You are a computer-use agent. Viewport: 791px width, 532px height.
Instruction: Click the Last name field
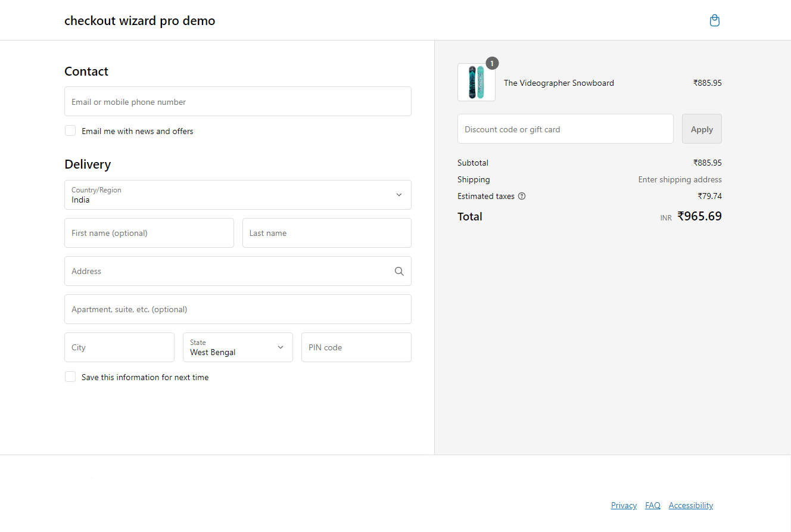coord(327,233)
